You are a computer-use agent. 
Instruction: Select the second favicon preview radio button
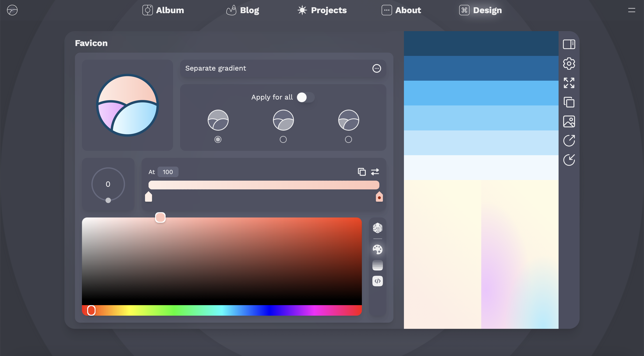point(283,139)
